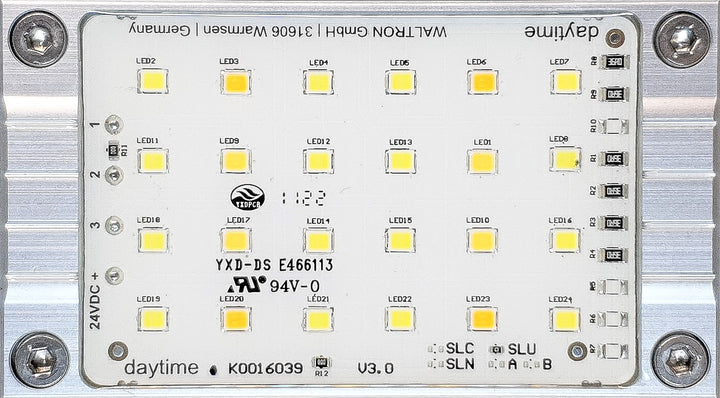Click the LED19 chip
Viewport: 720px width, 398px height.
coord(153,320)
